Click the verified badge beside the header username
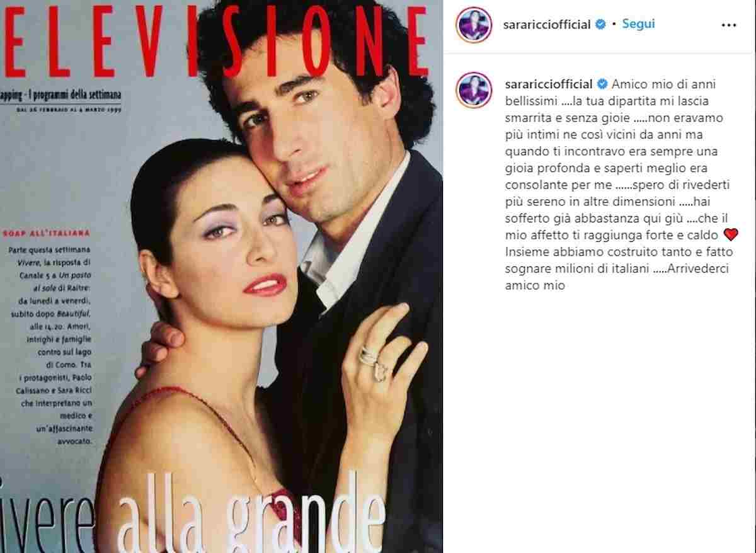 (601, 25)
